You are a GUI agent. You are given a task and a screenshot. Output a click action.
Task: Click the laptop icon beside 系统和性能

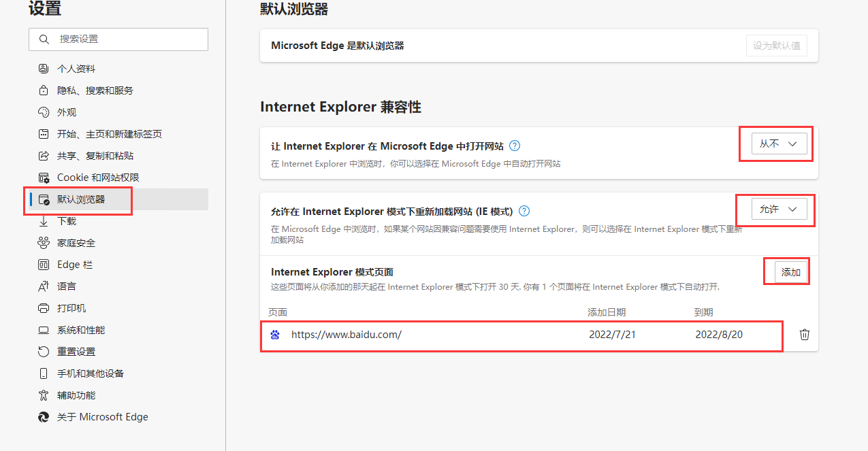[44, 330]
